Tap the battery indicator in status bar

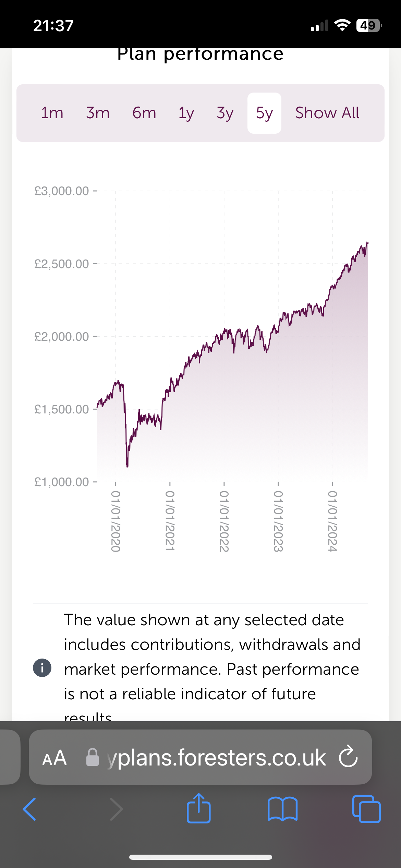pos(369,25)
